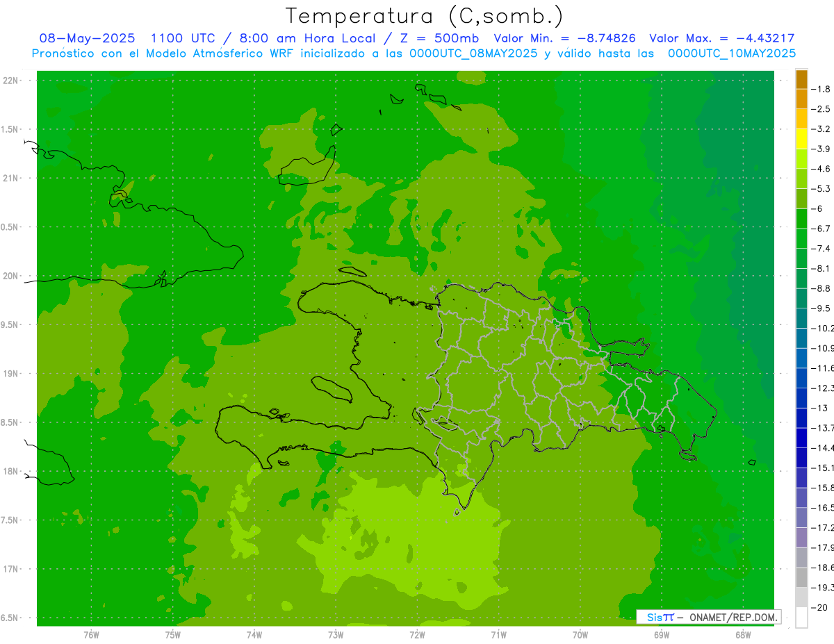Screen dimensions: 834x644
Task: Click the -11.6 colorbar label
Action: tap(822, 368)
